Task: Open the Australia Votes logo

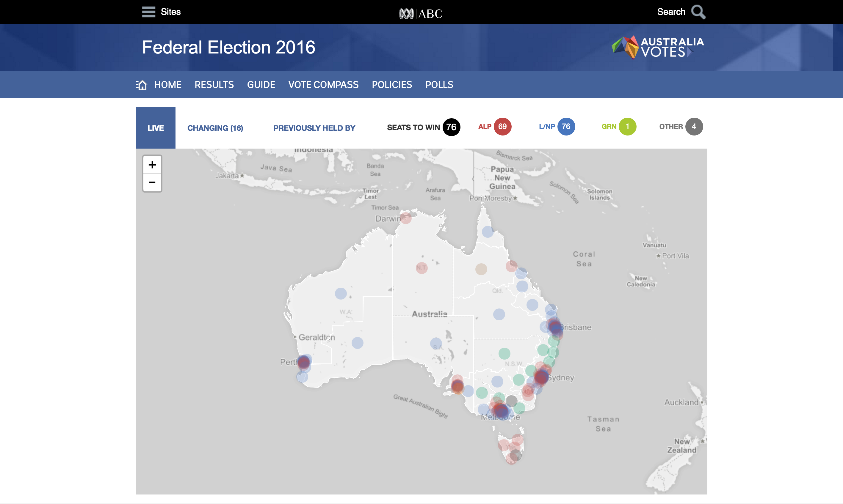Action: click(x=658, y=48)
